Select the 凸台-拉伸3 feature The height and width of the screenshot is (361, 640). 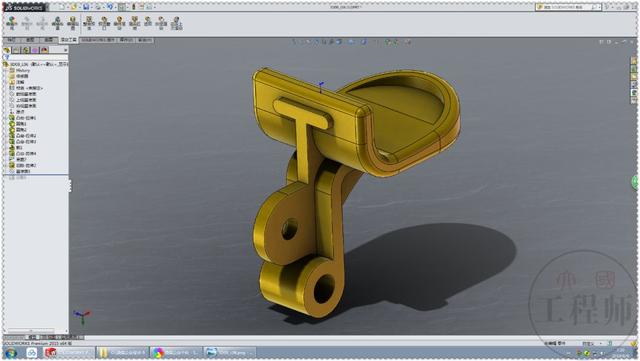coord(26,141)
